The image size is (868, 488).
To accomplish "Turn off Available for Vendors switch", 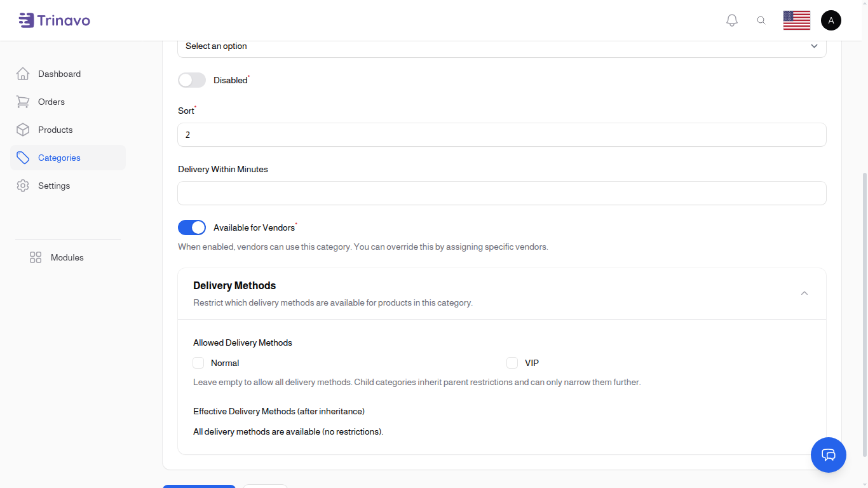I will click(x=192, y=227).
